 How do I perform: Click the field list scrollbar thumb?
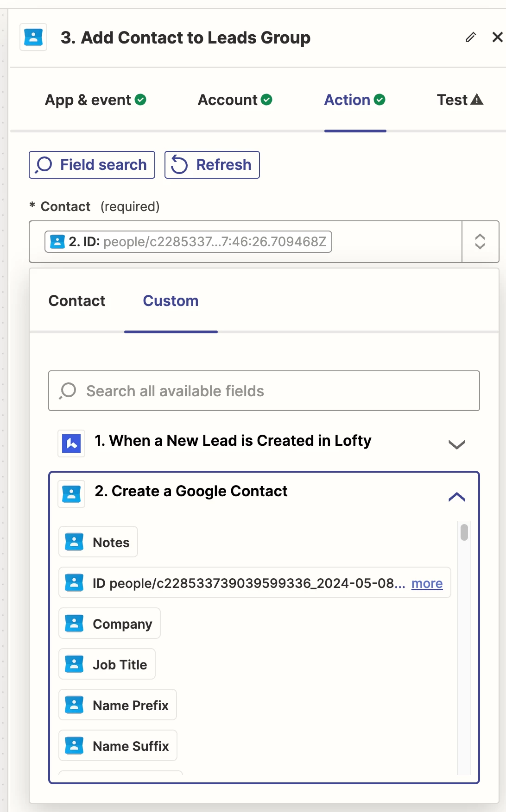pos(464,532)
